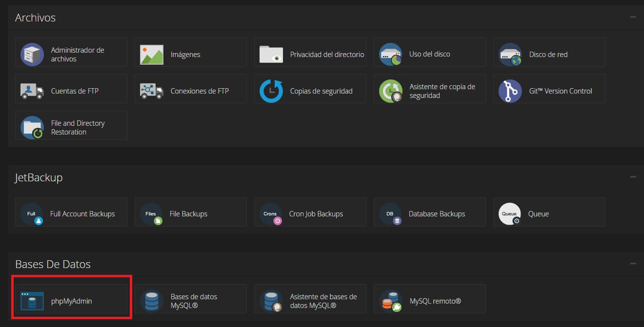Go to Imágenes link text
The image size is (644, 327).
point(185,55)
